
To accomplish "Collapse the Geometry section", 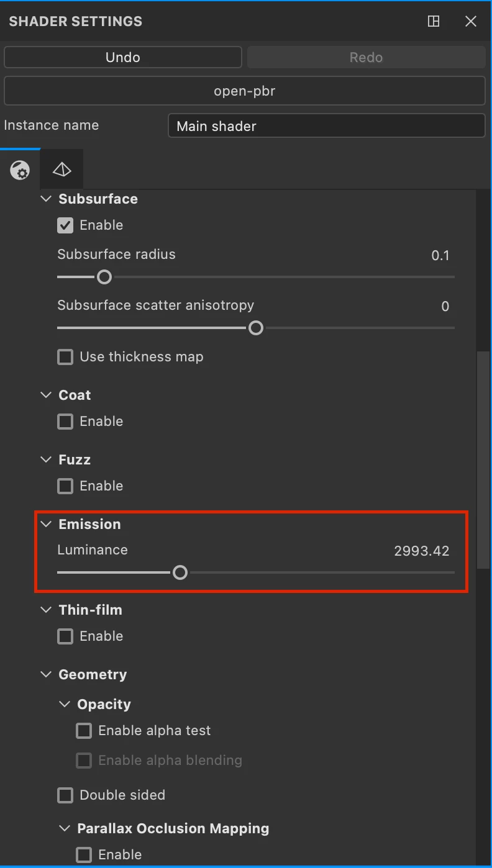I will point(46,674).
